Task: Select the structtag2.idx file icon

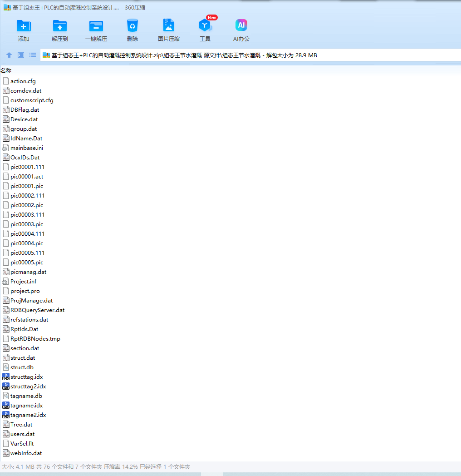Action: click(x=6, y=387)
